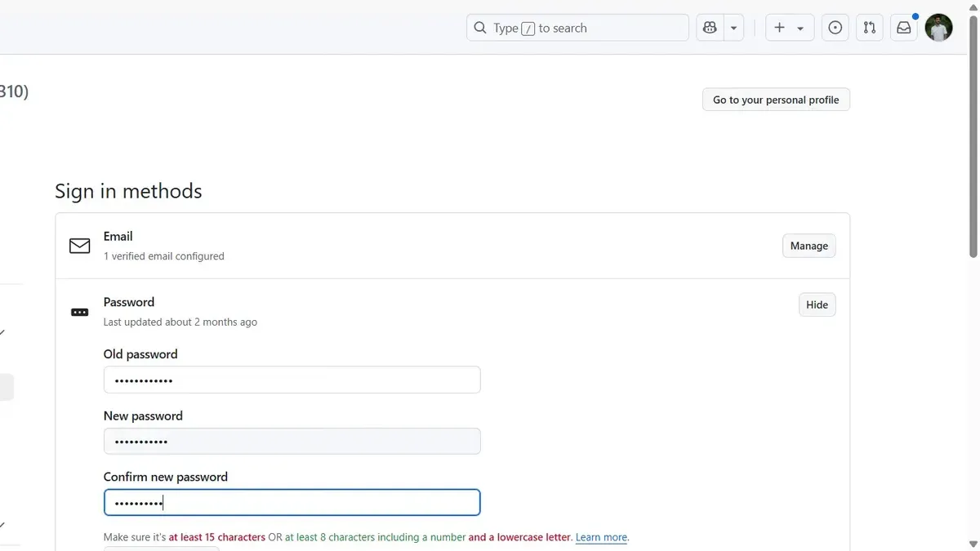
Task: Click the "Confirm new password" label
Action: pos(165,477)
